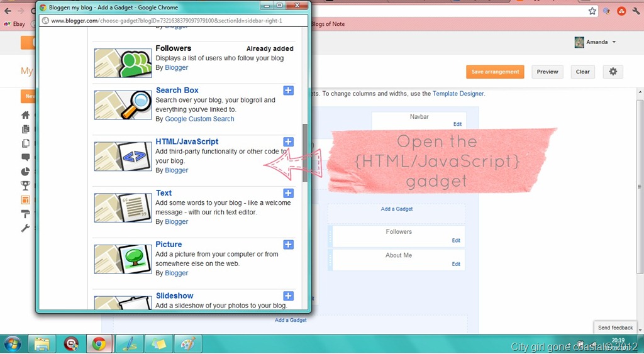
Task: Click the HTML/JavaScript code thumbnail
Action: coord(123,157)
